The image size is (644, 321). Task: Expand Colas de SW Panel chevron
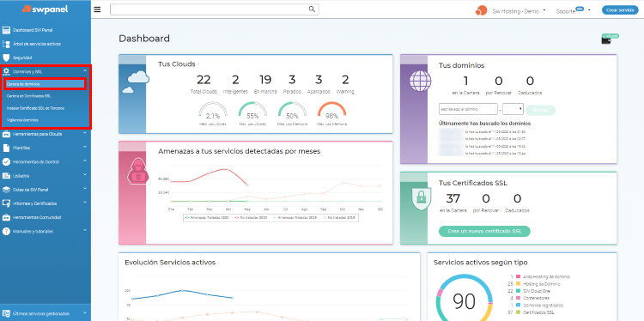[x=85, y=189]
